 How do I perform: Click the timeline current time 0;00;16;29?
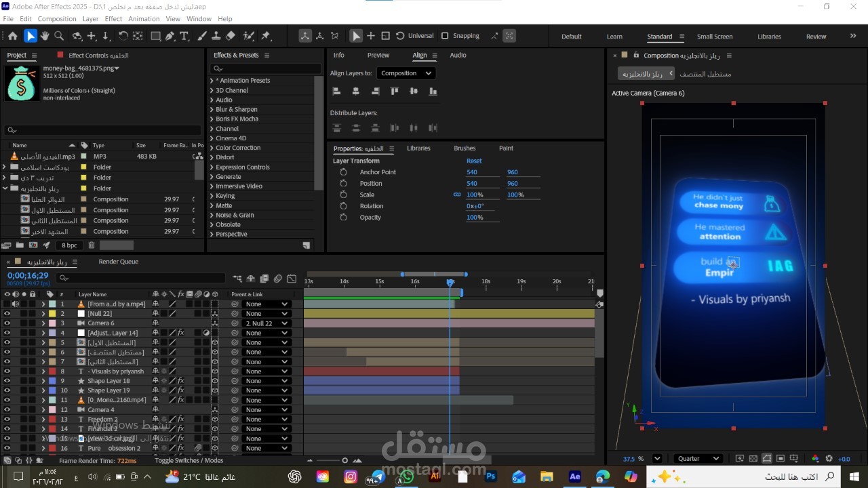click(28, 275)
